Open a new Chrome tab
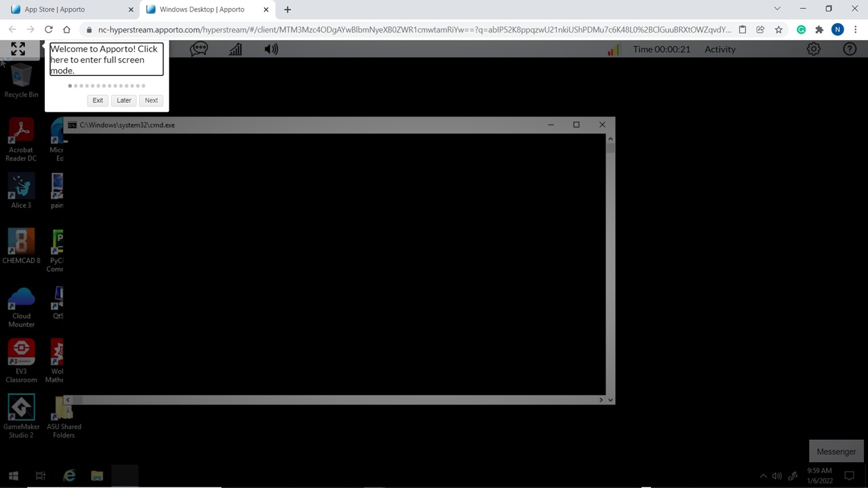Viewport: 868px width, 488px height. pyautogui.click(x=288, y=9)
